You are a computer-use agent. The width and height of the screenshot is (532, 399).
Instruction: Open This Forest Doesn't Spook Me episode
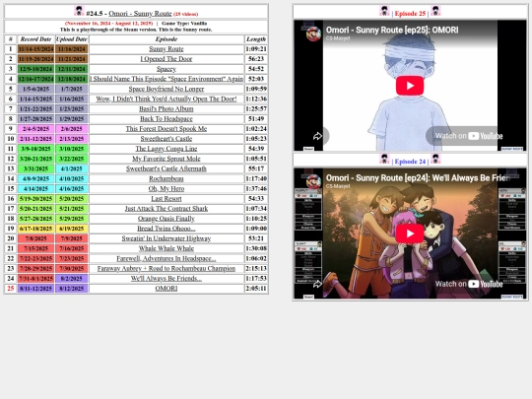click(x=166, y=129)
